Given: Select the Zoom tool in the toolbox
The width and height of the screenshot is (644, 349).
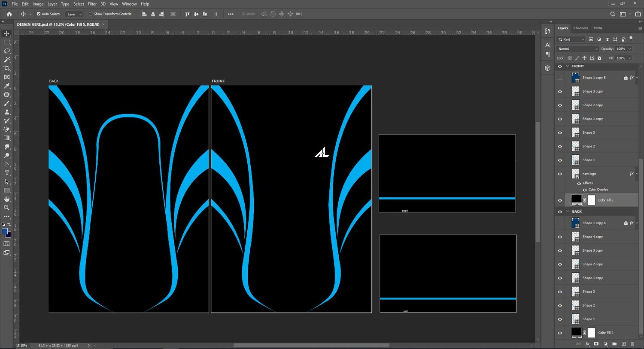Looking at the screenshot, I should point(7,208).
